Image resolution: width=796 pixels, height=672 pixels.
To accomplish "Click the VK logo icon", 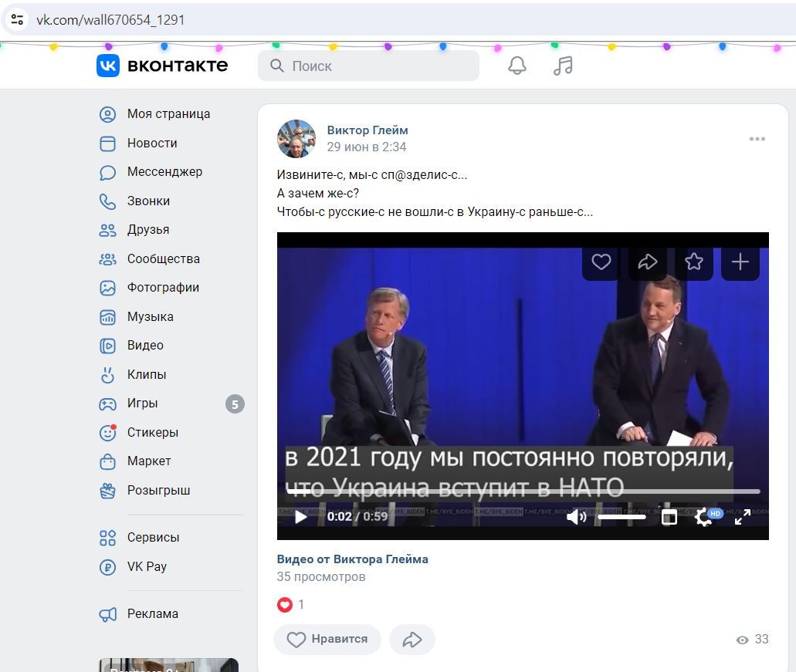I will pos(107,66).
